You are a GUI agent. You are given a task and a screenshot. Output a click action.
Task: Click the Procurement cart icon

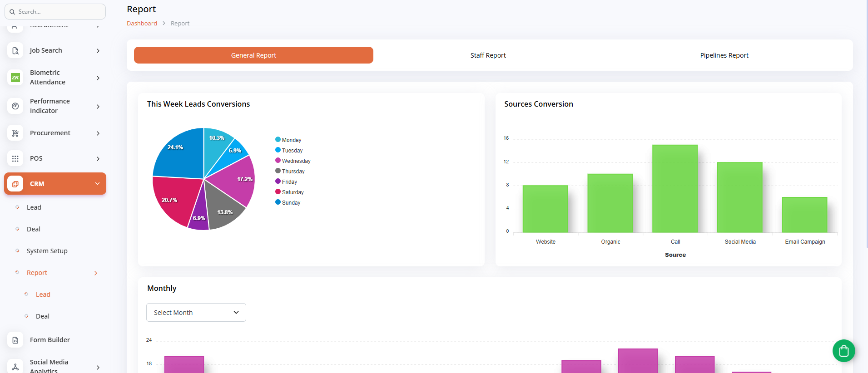(x=15, y=133)
